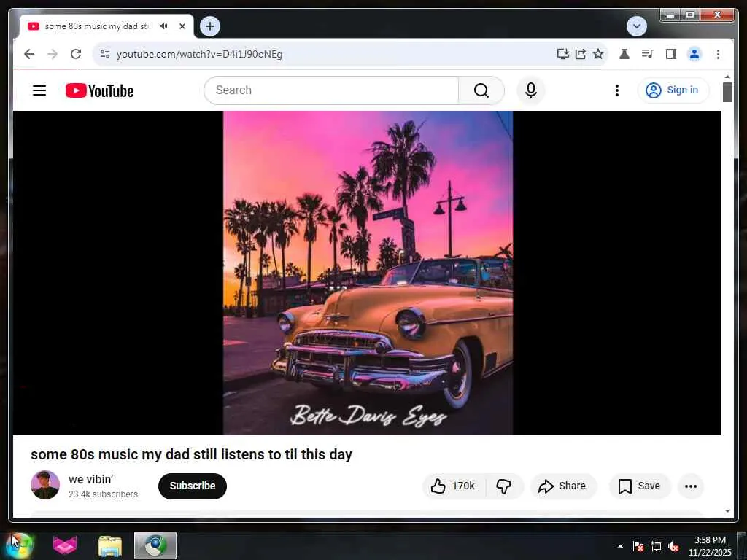The height and width of the screenshot is (560, 747).
Task: Select the 'some 80s music my dad' tab
Action: tap(98, 26)
